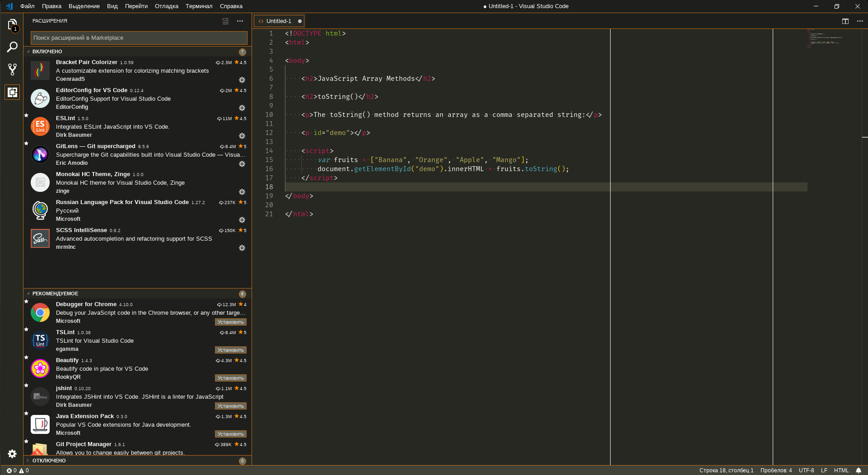Install the Java Extension Pack

230,434
